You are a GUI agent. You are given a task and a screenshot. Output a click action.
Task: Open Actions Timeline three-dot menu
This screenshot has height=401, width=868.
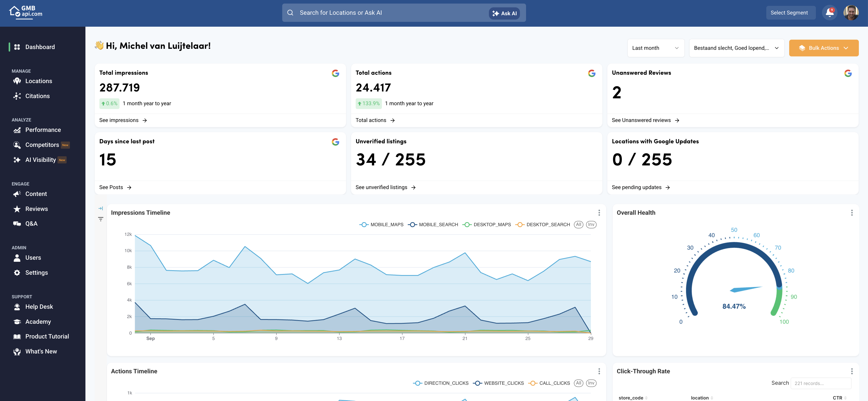tap(599, 371)
